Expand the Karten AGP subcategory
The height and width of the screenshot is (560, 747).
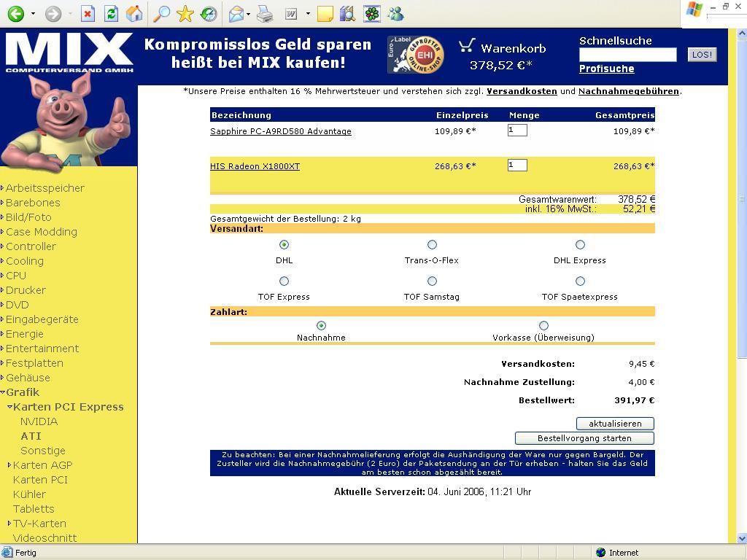point(9,465)
